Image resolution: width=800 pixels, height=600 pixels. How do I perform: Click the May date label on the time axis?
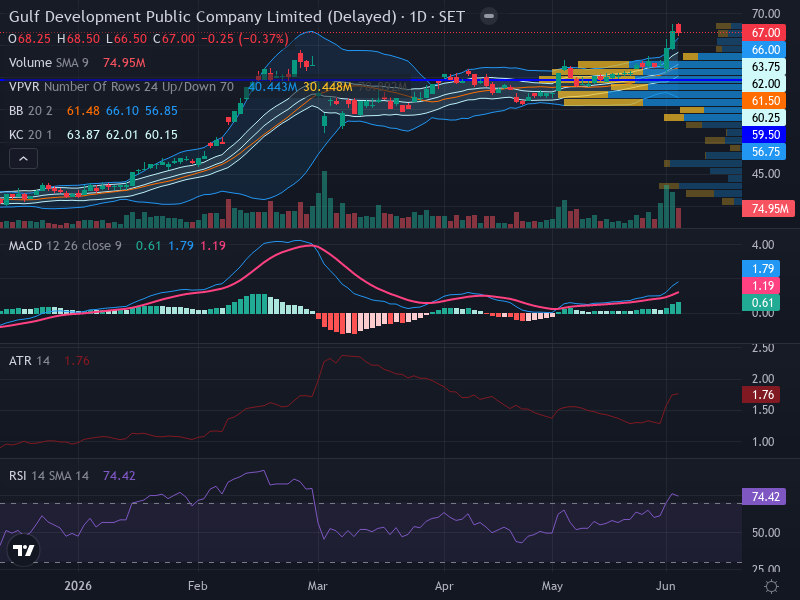tap(552, 586)
